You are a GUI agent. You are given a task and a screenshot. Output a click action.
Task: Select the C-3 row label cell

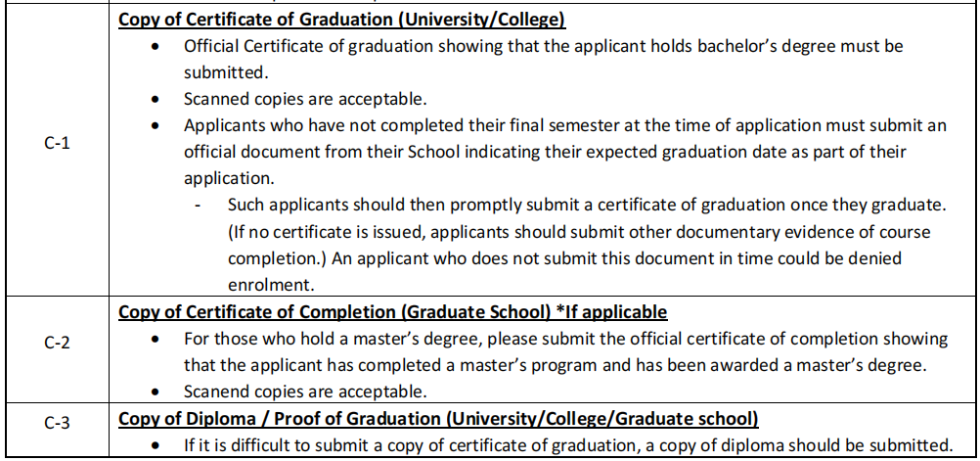(57, 424)
